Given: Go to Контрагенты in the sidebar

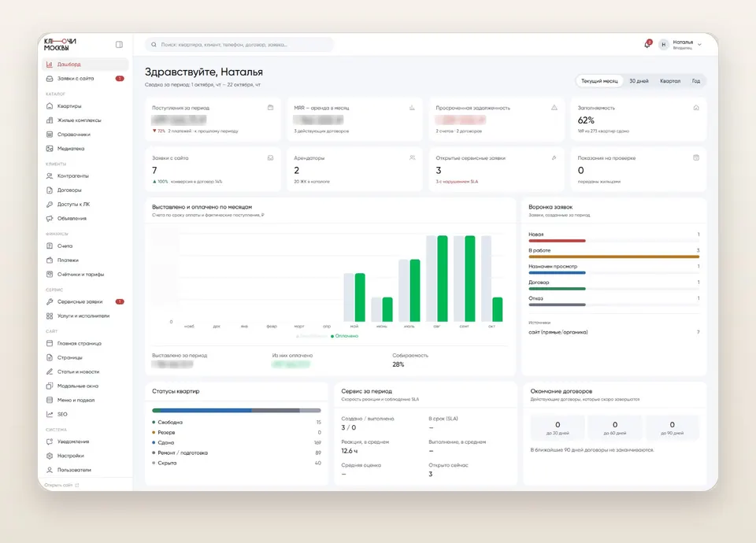Looking at the screenshot, I should [85, 175].
